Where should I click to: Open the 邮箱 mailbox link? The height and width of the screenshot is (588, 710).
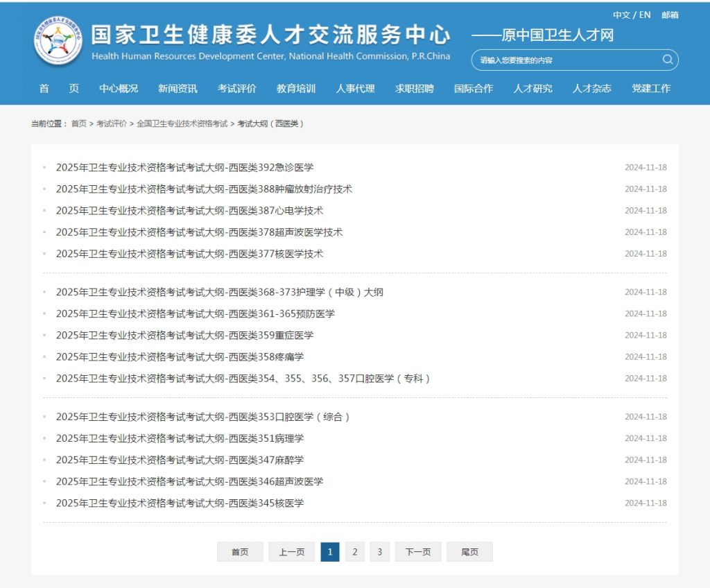(x=671, y=15)
